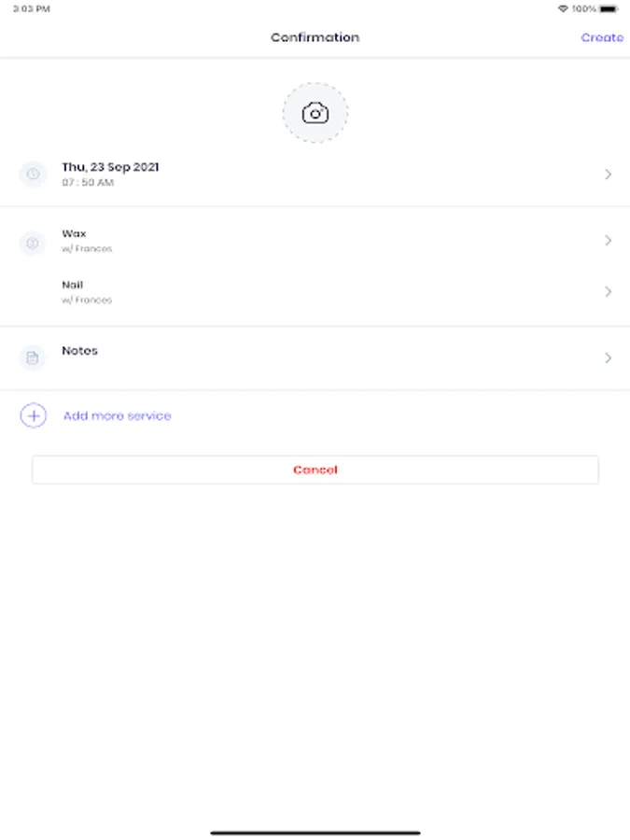Tap the Confirmation page title

(315, 37)
